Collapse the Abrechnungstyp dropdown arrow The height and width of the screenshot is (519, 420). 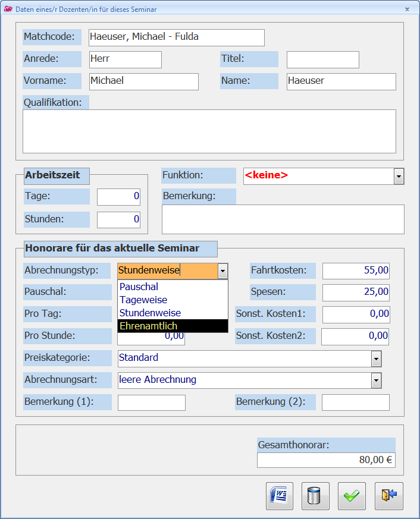[x=222, y=271]
